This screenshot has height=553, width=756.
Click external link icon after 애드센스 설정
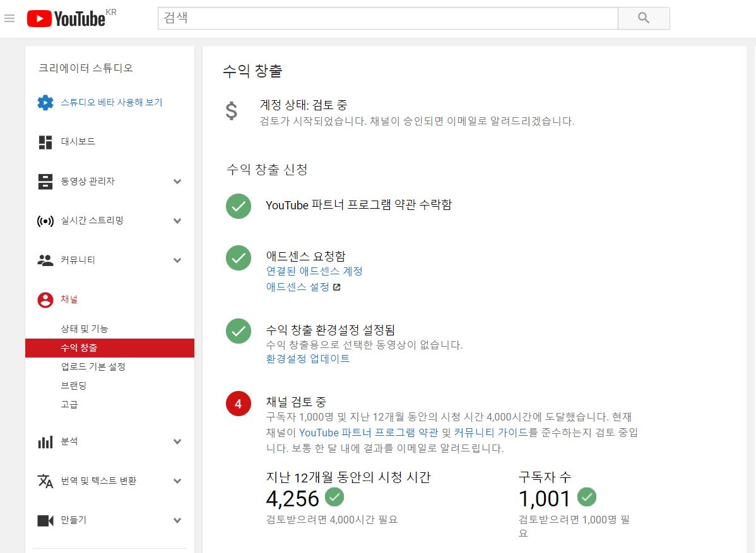pyautogui.click(x=337, y=287)
